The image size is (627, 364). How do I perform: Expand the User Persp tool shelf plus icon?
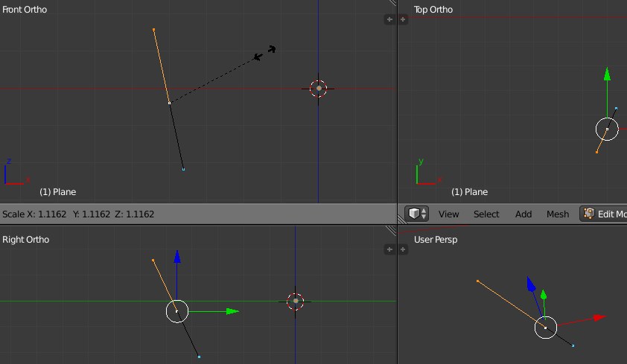403,249
